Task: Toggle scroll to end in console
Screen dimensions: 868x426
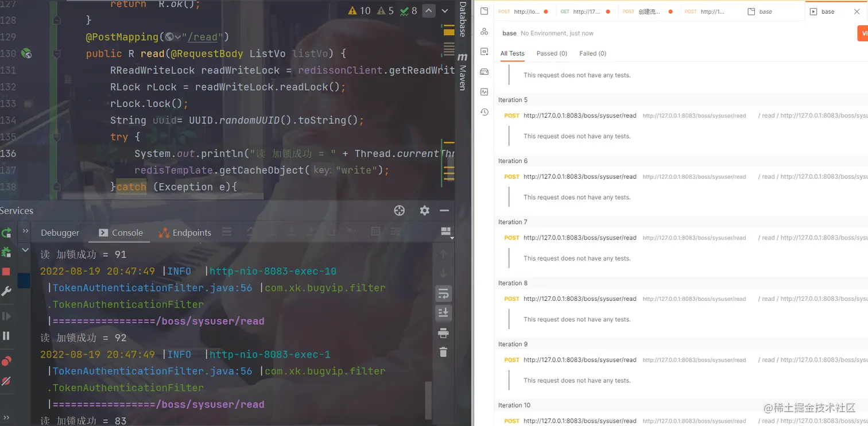Action: click(443, 313)
